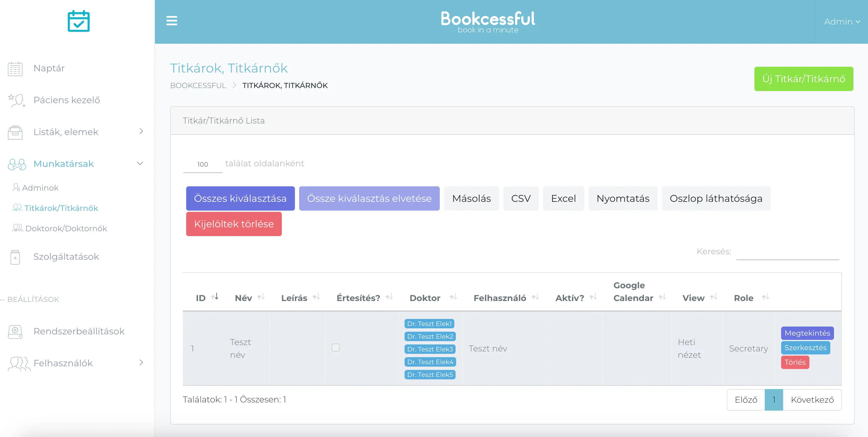Open Adminok submenu item
This screenshot has width=868, height=437.
[40, 188]
